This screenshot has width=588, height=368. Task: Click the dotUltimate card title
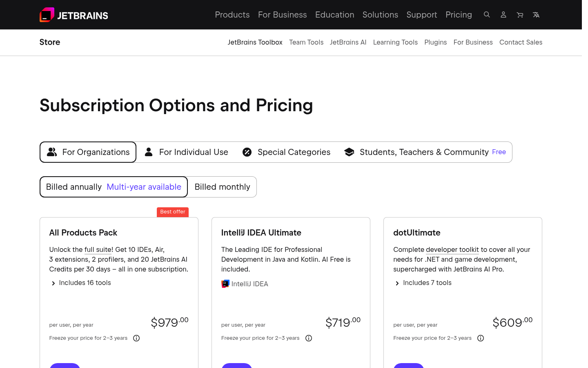tap(417, 233)
